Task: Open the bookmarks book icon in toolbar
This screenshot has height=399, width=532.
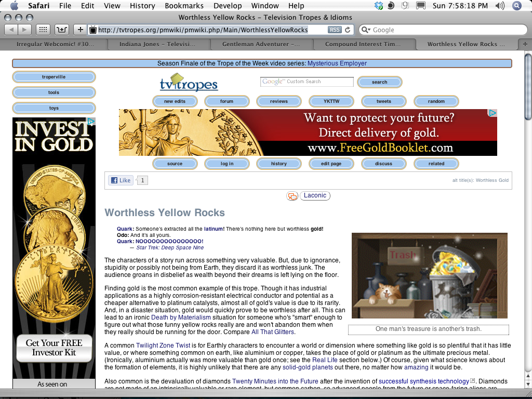Action: pyautogui.click(x=61, y=30)
